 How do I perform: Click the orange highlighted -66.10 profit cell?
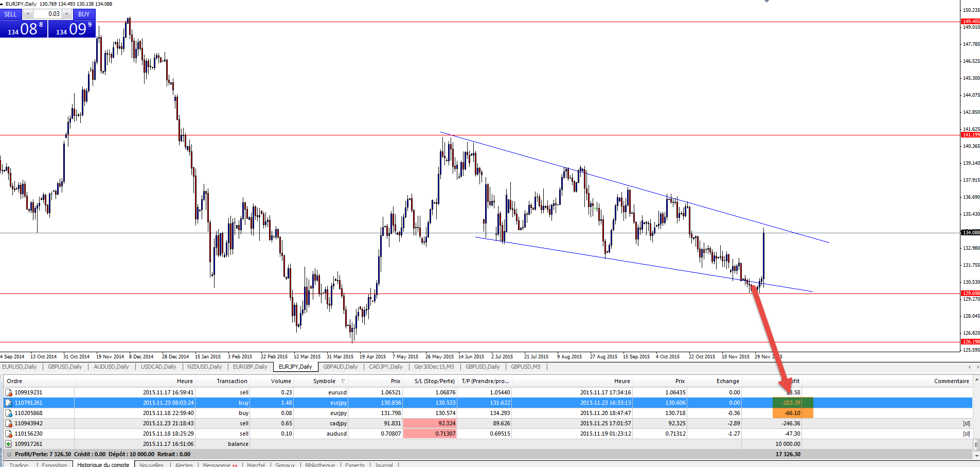[x=792, y=413]
